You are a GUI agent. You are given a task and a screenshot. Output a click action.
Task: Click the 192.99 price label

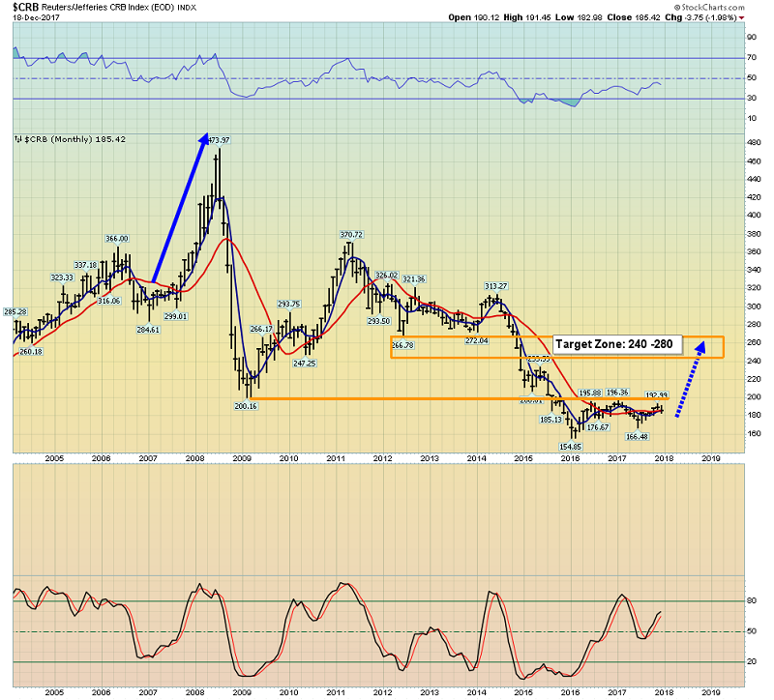657,394
